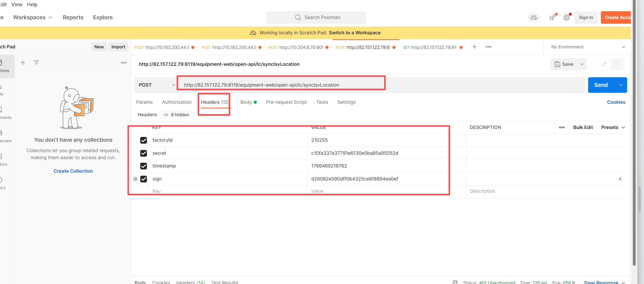Open the View menu
The image size is (644, 284).
17,4
